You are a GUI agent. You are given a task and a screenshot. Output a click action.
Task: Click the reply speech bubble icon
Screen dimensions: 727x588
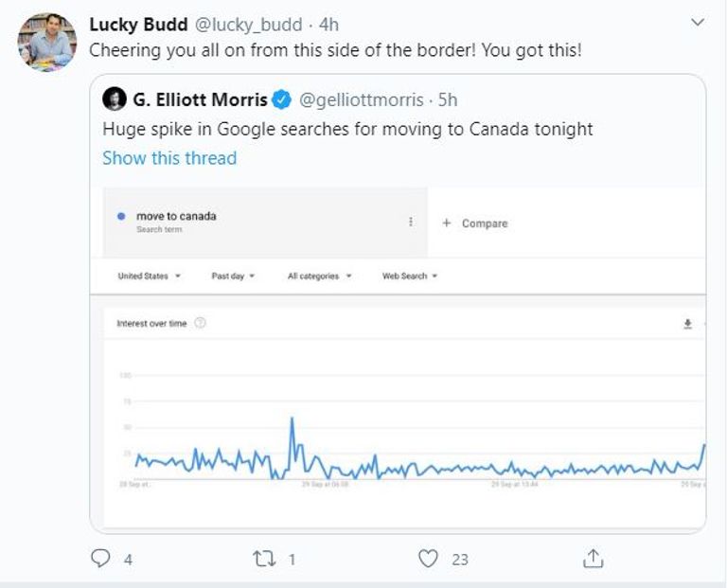[x=101, y=559]
